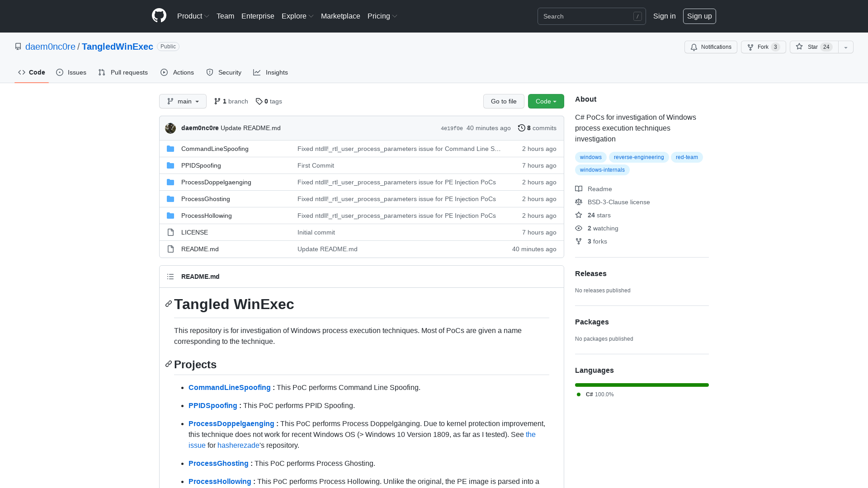
Task: Open the hasherezade profile link
Action: click(238, 445)
